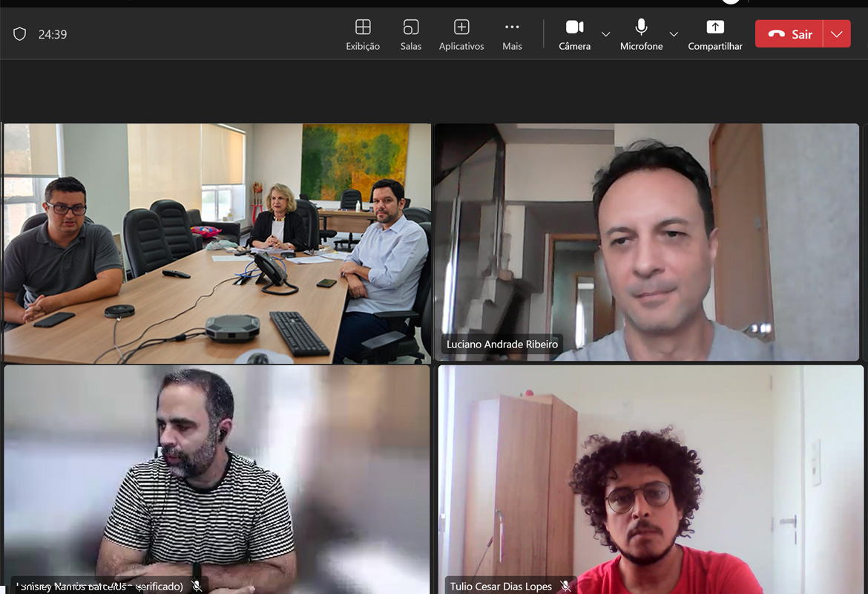Select Tulio Cesar Dias Lopes' video tile
The height and width of the screenshot is (594, 868).
point(650,475)
